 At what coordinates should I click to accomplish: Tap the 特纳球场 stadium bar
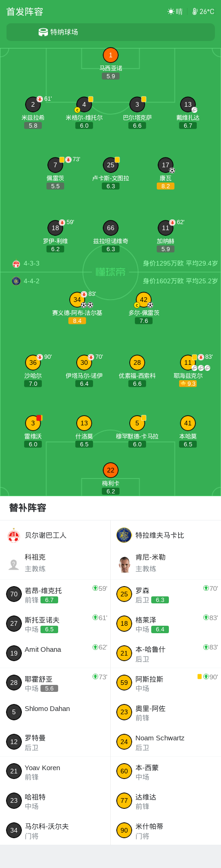110,32
